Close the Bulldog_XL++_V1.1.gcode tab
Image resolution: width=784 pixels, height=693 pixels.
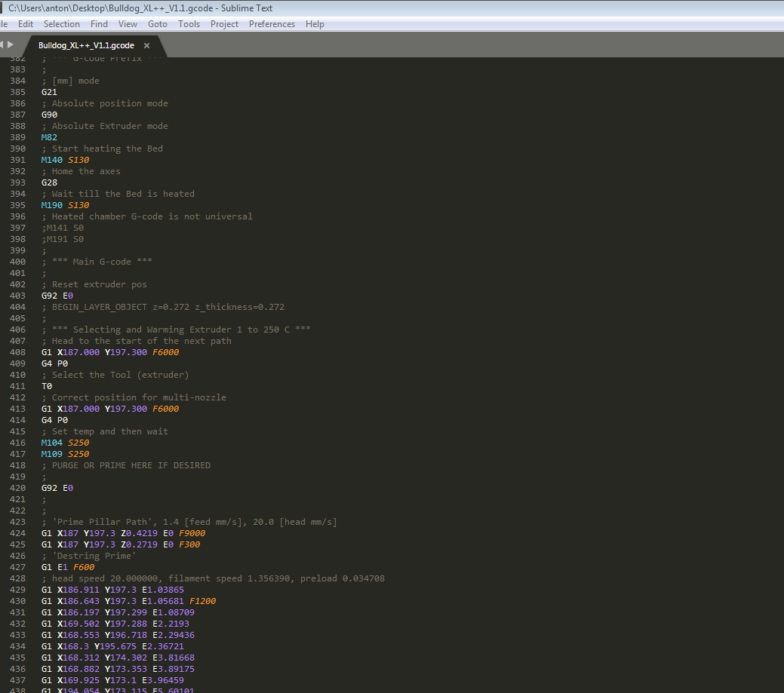coord(146,46)
